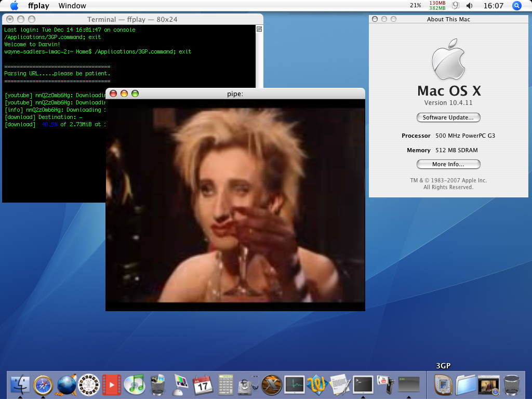Click the Spotlight search icon
The image size is (532, 399).
517,5
